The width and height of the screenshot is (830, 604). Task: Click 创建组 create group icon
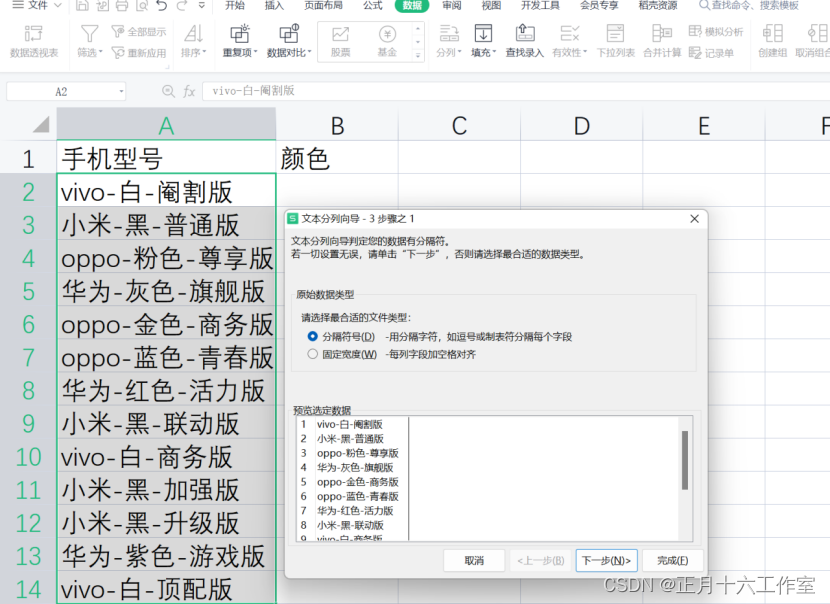click(x=772, y=34)
